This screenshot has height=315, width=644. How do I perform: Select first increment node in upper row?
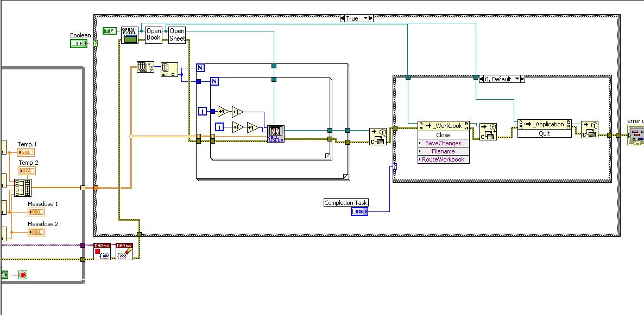click(223, 111)
